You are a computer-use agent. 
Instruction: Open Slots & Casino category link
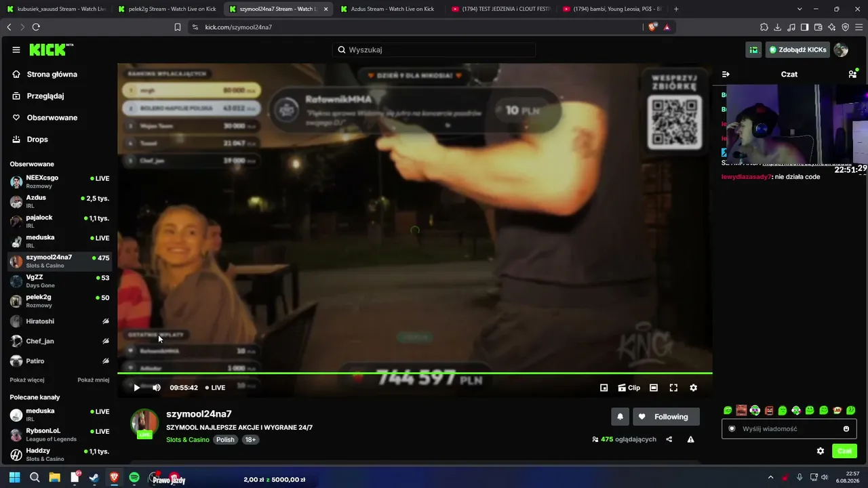point(188,439)
